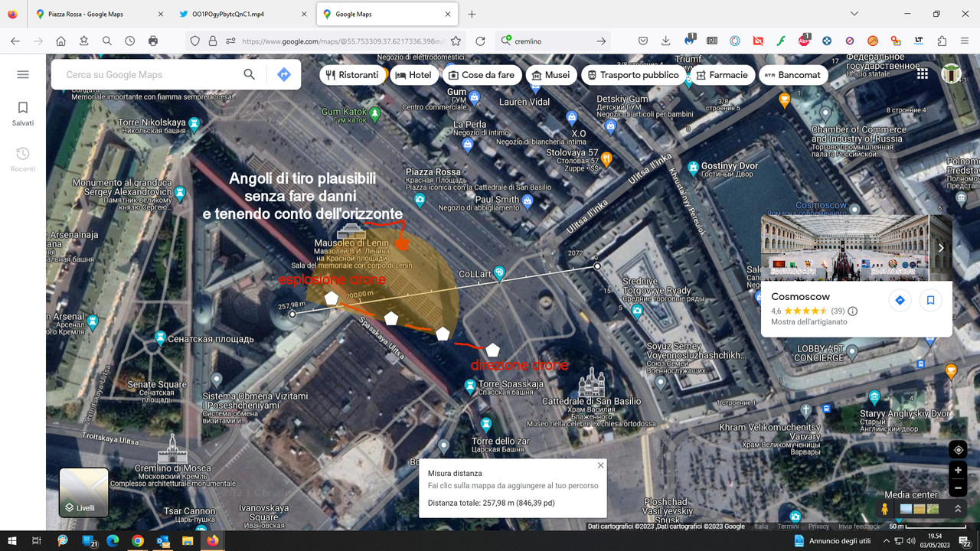
Task: Bookmark this page with the star icon
Action: (x=456, y=41)
